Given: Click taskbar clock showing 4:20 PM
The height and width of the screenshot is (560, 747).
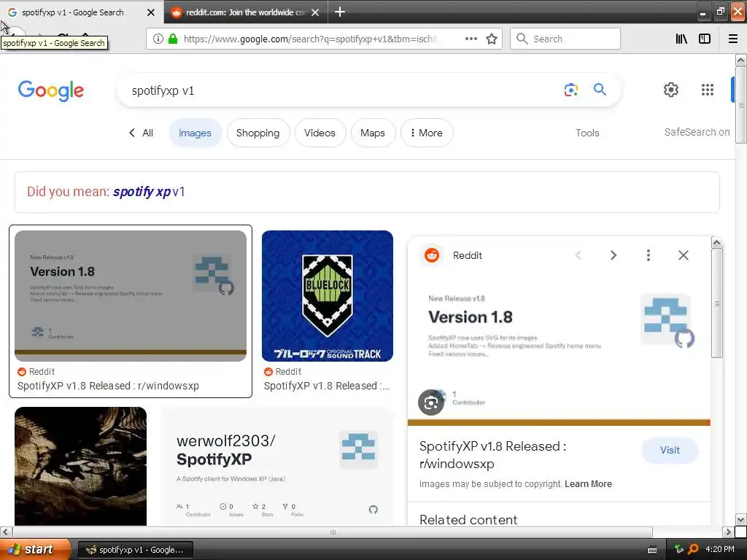Looking at the screenshot, I should pos(719,549).
